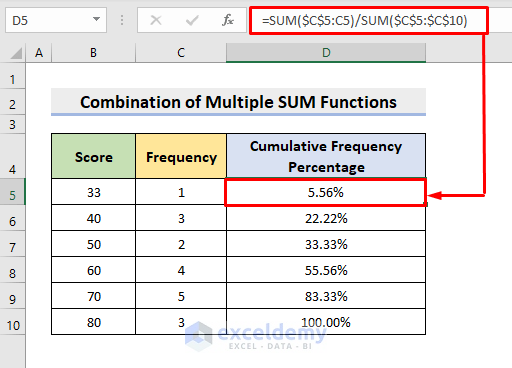Select column B header
This screenshot has width=512, height=368.
(94, 53)
